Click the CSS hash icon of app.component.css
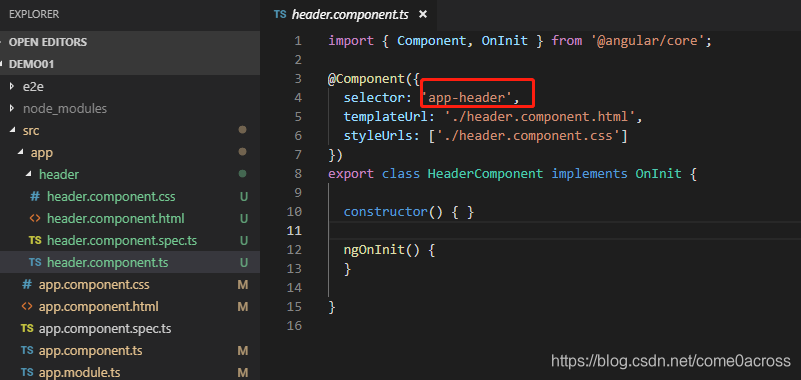 coord(27,284)
